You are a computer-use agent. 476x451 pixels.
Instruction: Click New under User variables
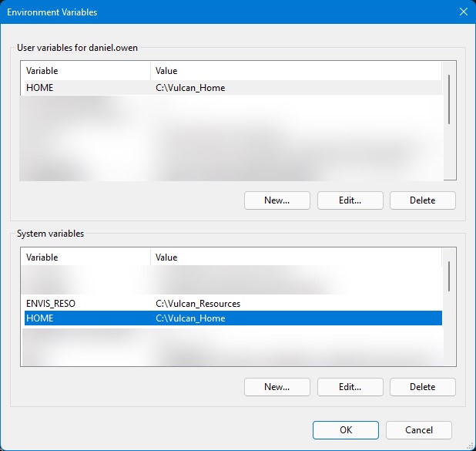click(x=277, y=200)
